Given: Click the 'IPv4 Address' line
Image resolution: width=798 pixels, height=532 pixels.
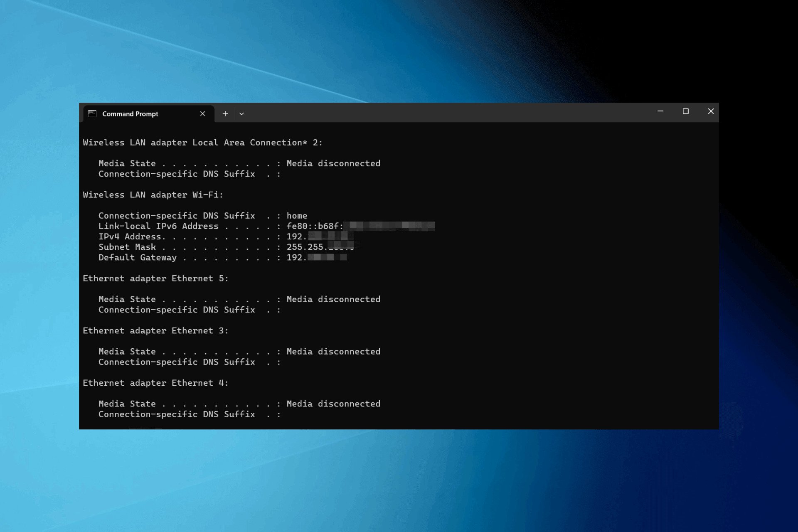Looking at the screenshot, I should [x=226, y=236].
